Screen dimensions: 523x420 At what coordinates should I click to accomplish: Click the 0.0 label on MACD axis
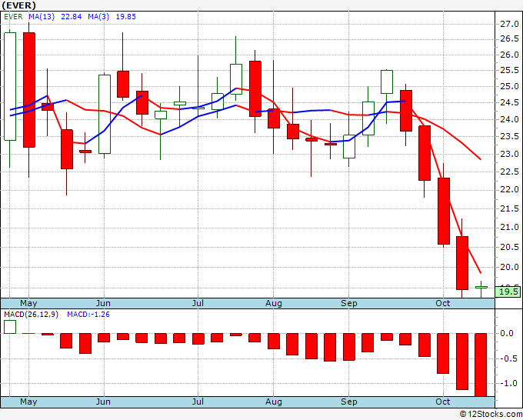pyautogui.click(x=507, y=334)
